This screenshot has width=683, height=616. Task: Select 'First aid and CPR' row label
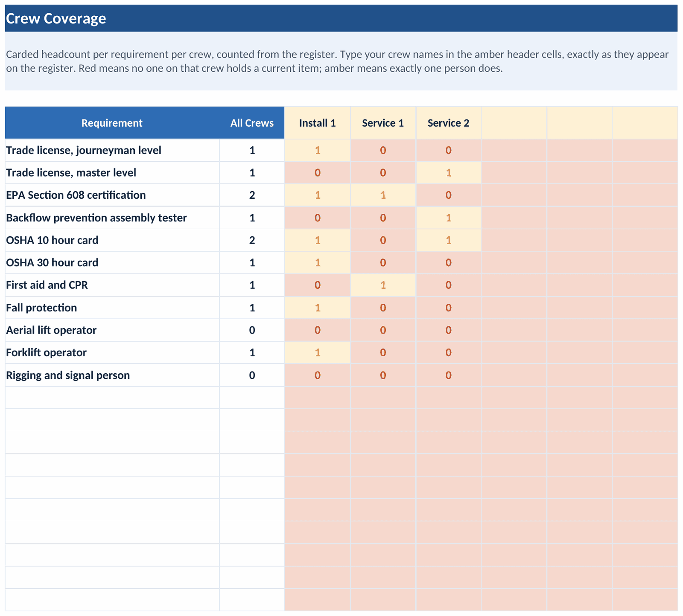tap(112, 285)
